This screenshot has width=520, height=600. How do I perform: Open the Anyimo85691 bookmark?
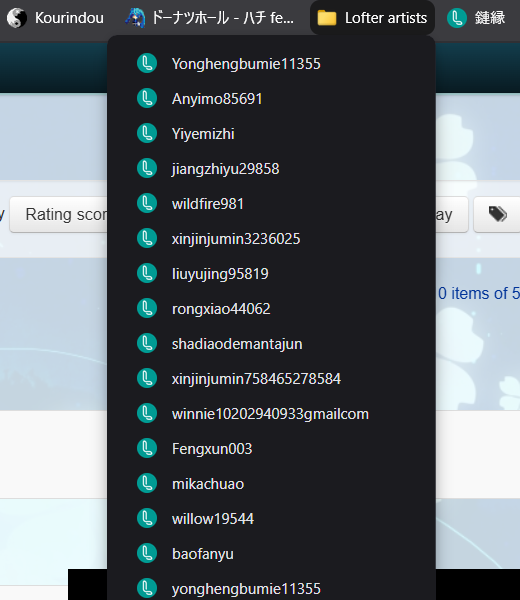271,98
